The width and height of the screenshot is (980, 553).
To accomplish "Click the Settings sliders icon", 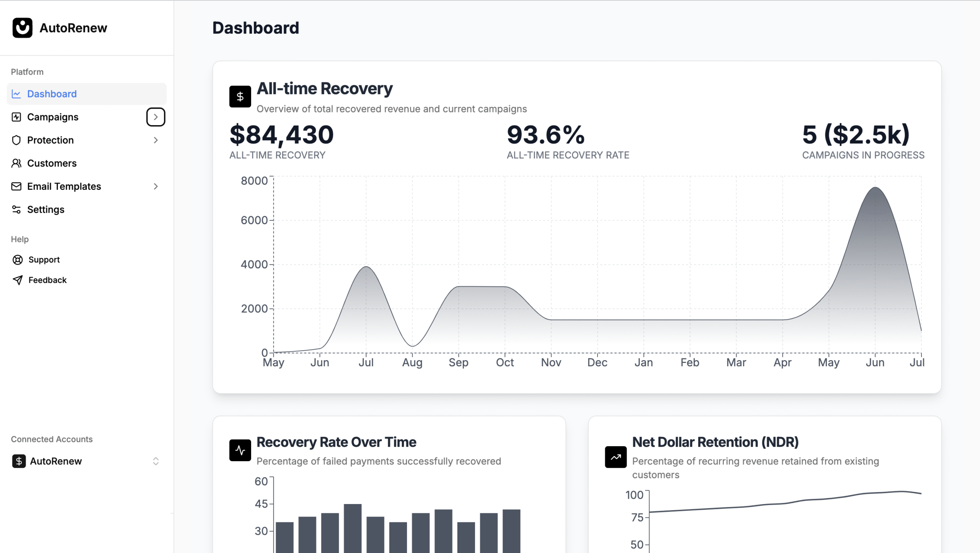I will pyautogui.click(x=16, y=210).
